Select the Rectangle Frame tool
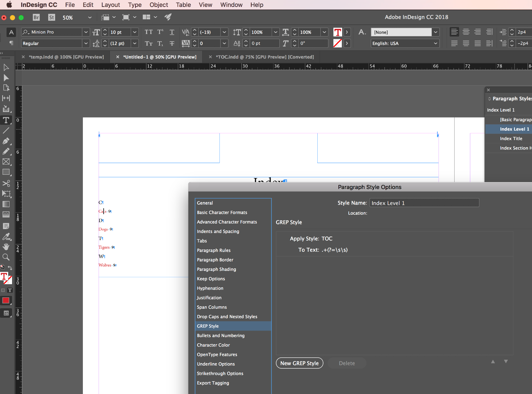Screen dimensions: 532x394 coord(6,162)
